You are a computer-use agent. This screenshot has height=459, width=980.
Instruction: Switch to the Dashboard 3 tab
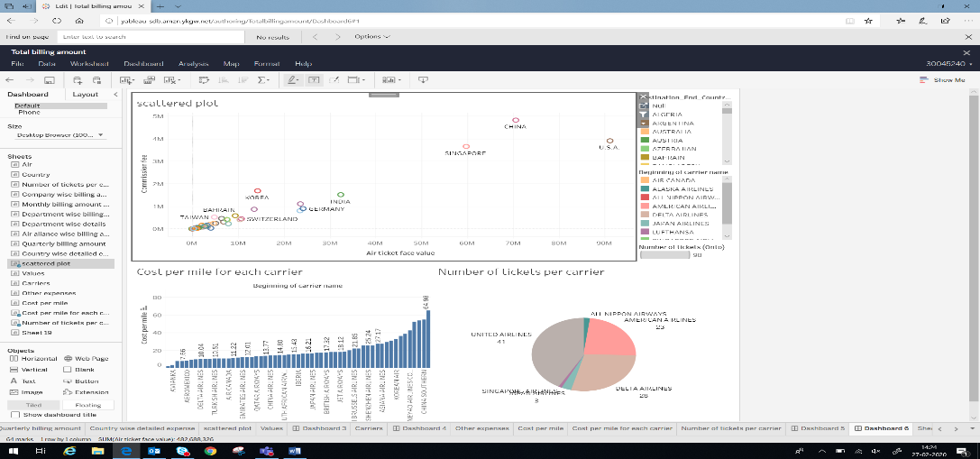pyautogui.click(x=319, y=428)
